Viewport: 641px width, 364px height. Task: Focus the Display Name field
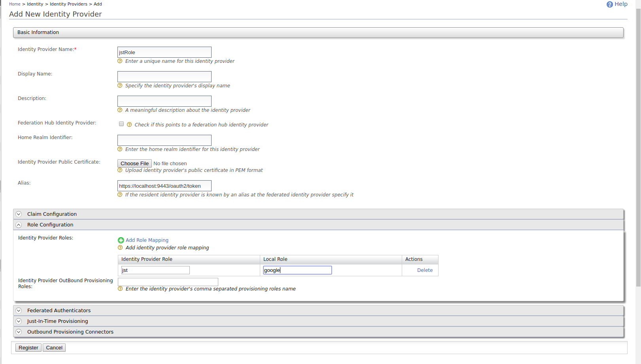[165, 77]
